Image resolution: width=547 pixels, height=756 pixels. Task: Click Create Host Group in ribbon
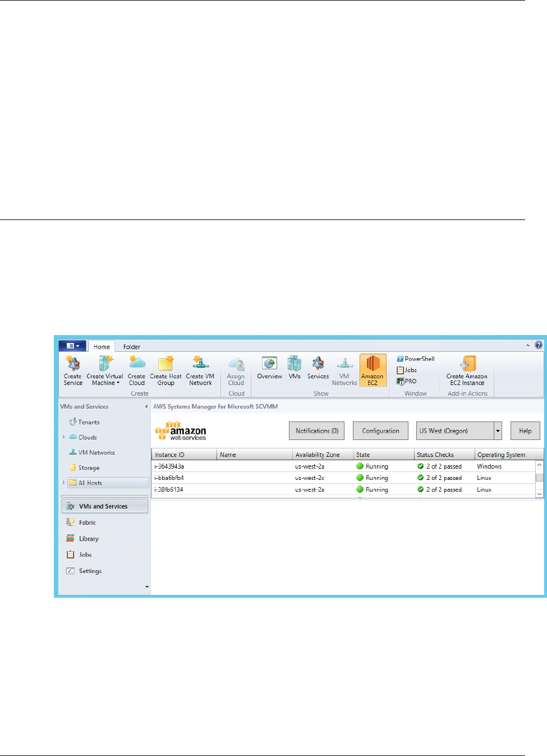coord(166,370)
